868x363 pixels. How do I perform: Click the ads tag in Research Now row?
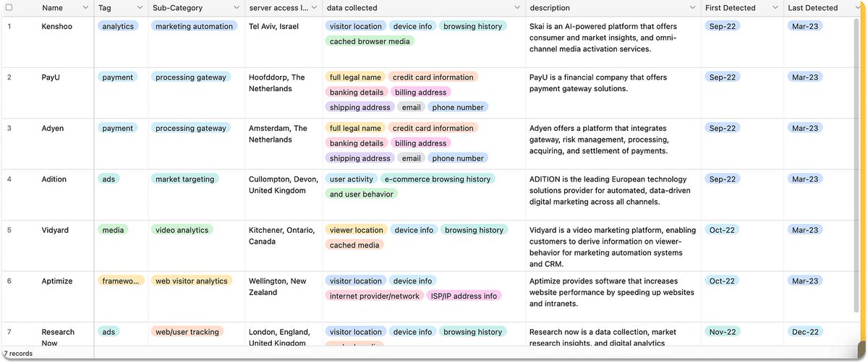(x=109, y=332)
